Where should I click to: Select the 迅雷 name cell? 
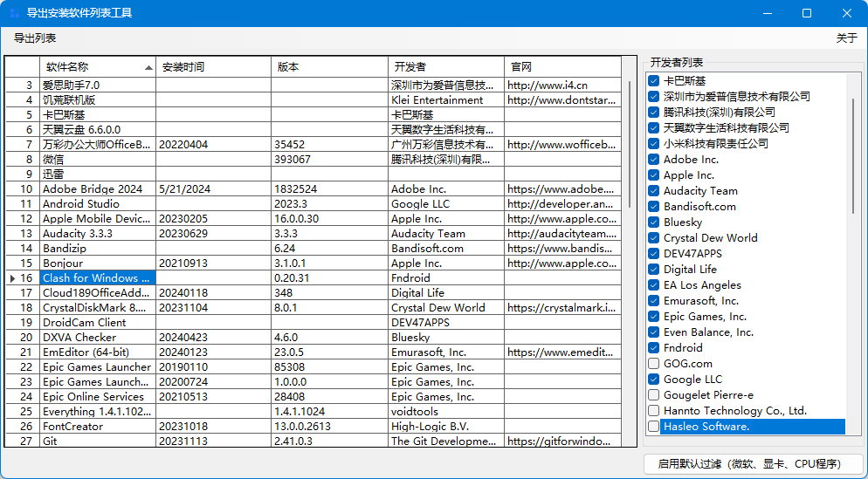pos(98,174)
